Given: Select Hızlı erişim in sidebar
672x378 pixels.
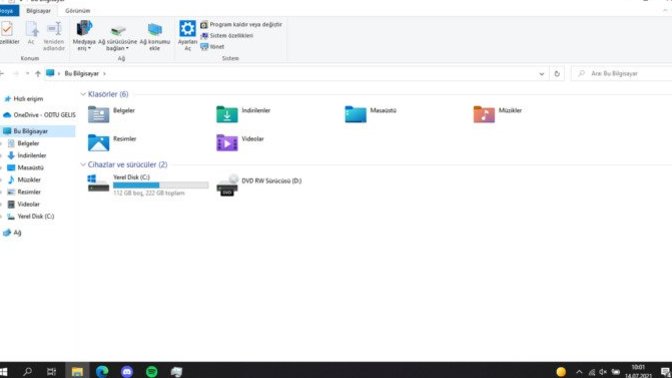Looking at the screenshot, I should click(28, 99).
